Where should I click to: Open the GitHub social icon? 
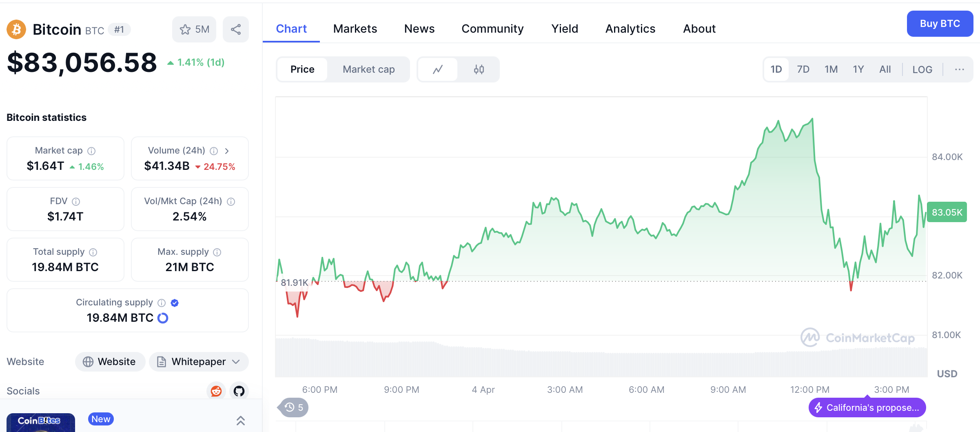click(x=239, y=391)
